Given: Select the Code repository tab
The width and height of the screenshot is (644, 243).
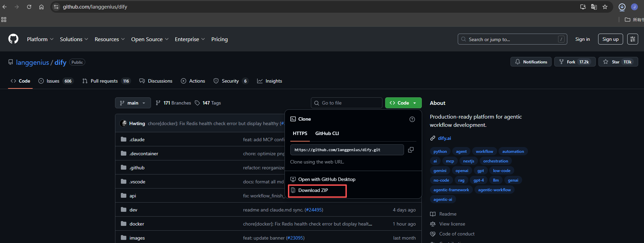Looking at the screenshot, I should click(21, 81).
